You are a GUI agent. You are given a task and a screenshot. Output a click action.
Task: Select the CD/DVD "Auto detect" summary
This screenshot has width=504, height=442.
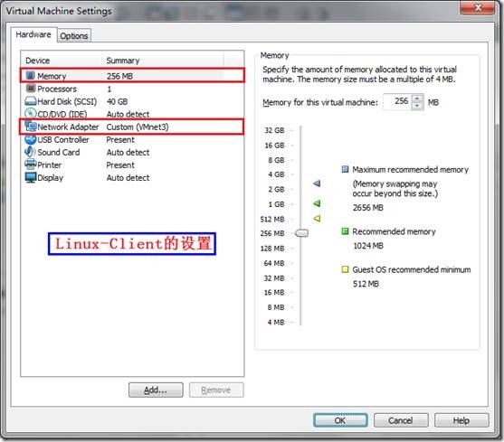coord(128,114)
